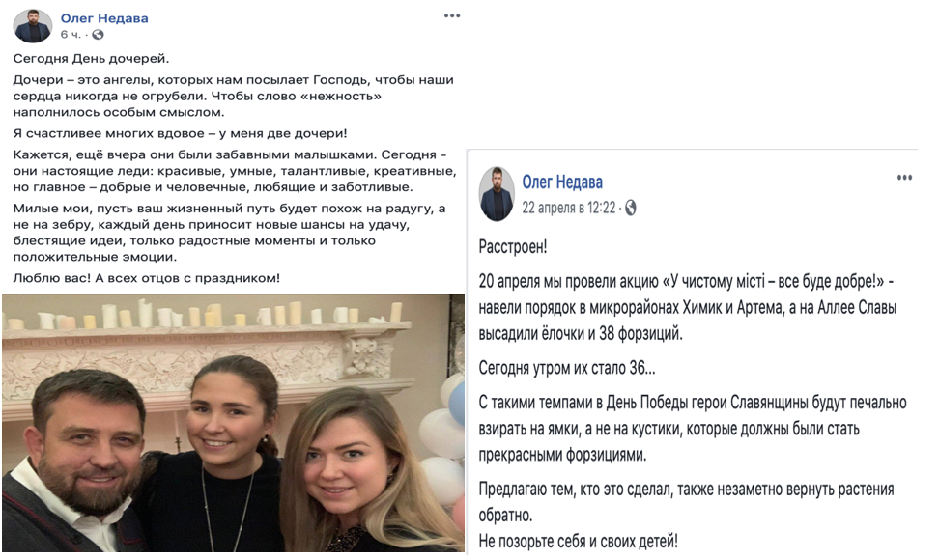Image resolution: width=939 pixels, height=560 pixels.
Task: Click the Сегодня утром их стало 36 line
Action: pos(566,368)
